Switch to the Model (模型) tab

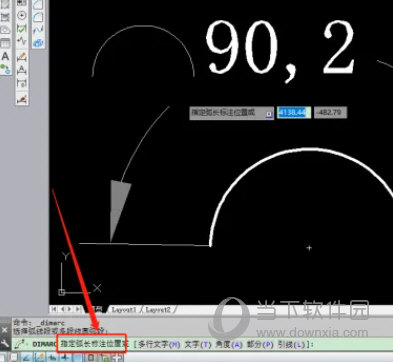click(x=96, y=309)
